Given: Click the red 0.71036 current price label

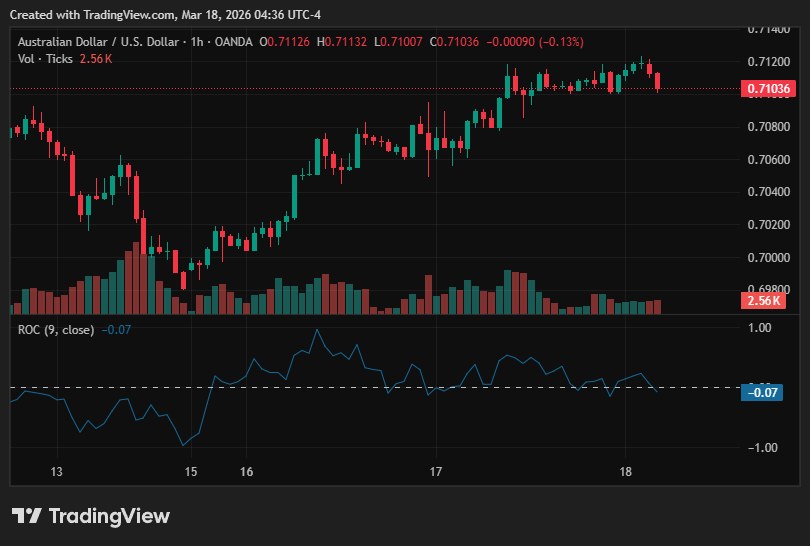Looking at the screenshot, I should tap(768, 89).
